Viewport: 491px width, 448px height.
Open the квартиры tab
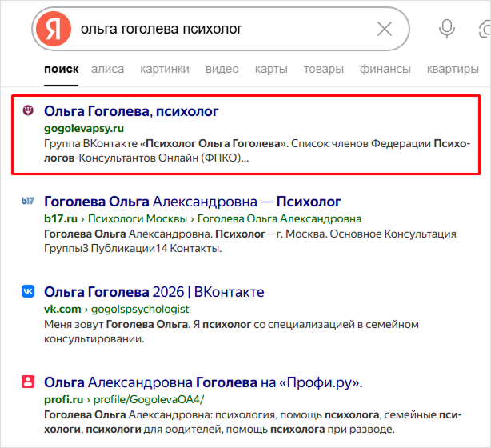pyautogui.click(x=453, y=69)
